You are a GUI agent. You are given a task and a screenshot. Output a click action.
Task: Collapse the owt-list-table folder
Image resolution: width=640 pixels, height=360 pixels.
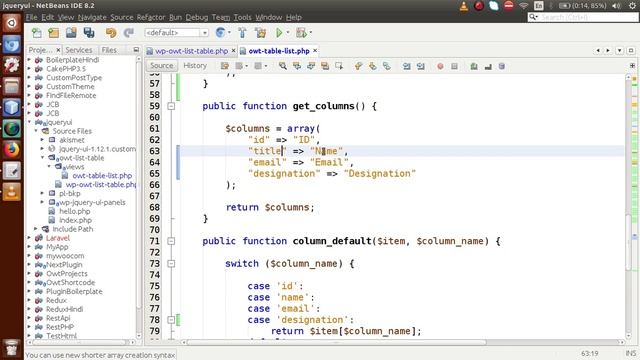(x=42, y=158)
